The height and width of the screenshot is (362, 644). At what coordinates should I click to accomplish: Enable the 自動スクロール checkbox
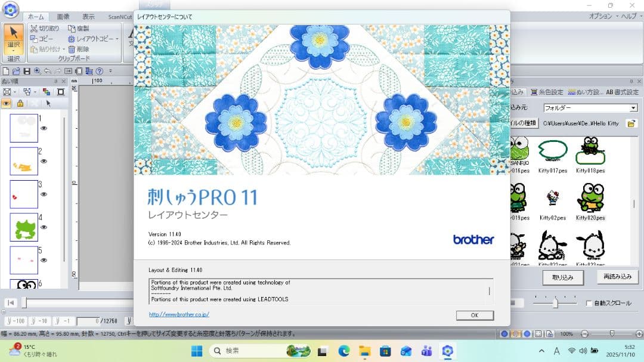tap(589, 303)
